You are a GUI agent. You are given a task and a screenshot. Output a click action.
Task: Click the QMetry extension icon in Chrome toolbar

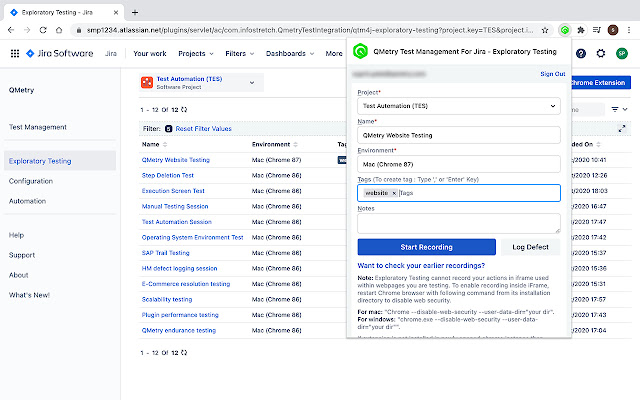coord(564,30)
